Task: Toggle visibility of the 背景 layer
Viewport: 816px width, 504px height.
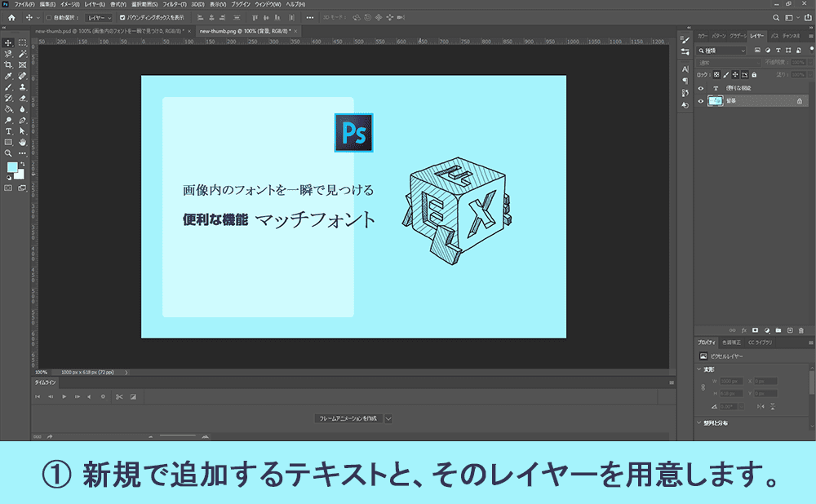Action: tap(701, 100)
